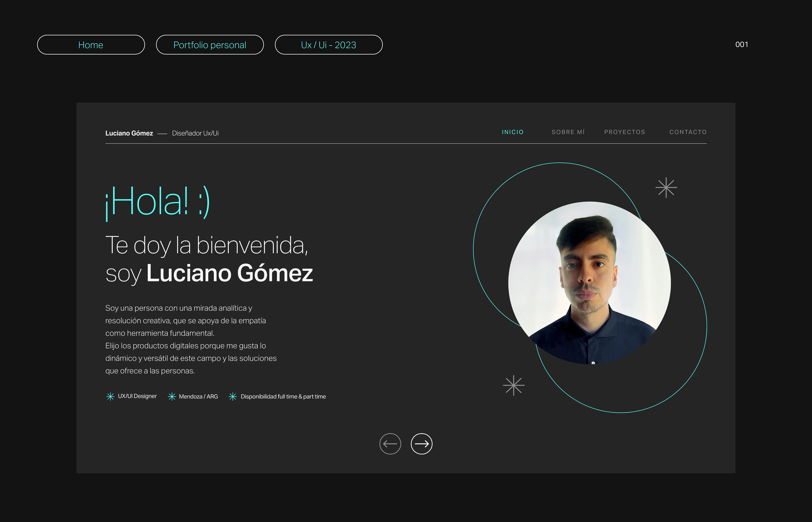Click the gray asterisk below the portrait
The width and height of the screenshot is (812, 522).
click(514, 385)
